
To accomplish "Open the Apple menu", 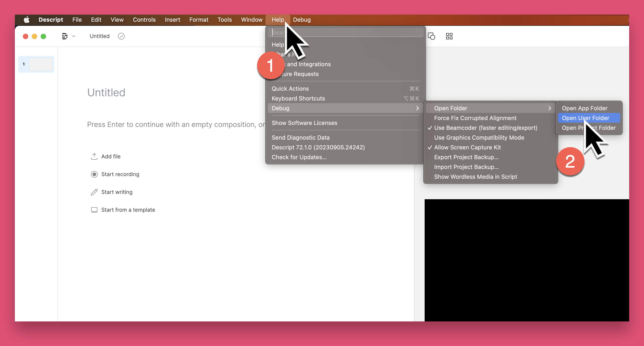I will click(27, 20).
